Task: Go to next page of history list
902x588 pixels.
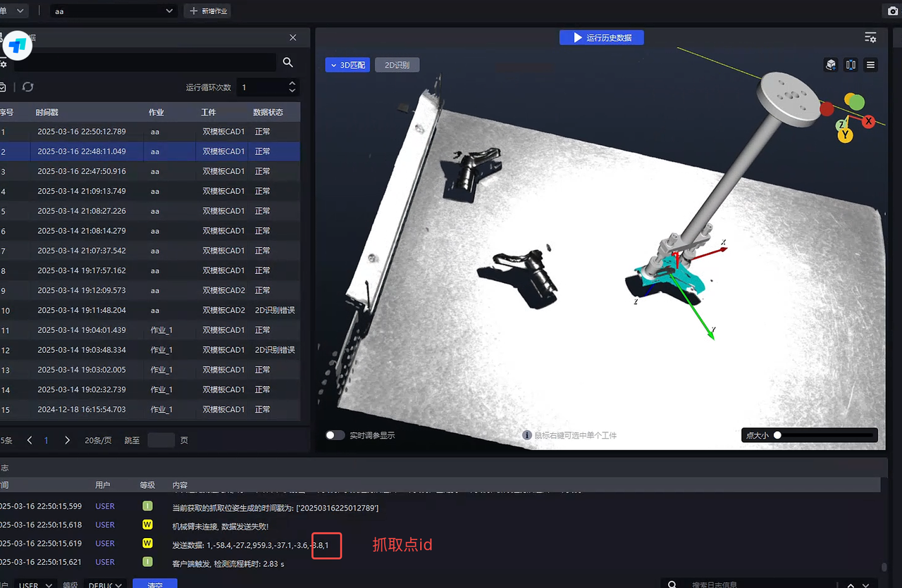Action: 67,440
